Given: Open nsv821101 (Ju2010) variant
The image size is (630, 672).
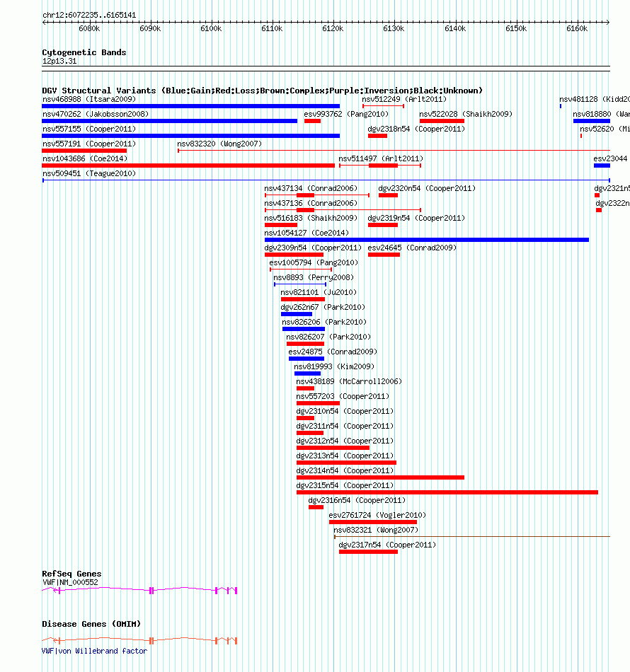Looking at the screenshot, I should click(x=319, y=292).
